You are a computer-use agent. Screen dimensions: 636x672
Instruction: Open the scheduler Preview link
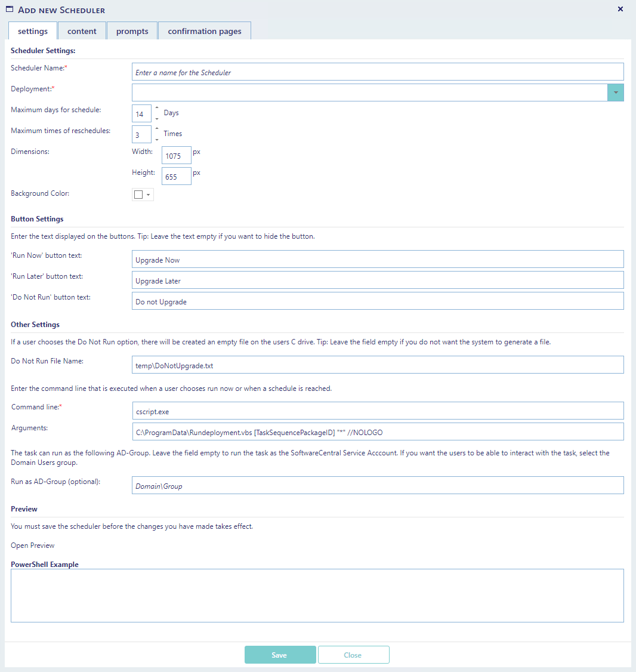pos(33,545)
